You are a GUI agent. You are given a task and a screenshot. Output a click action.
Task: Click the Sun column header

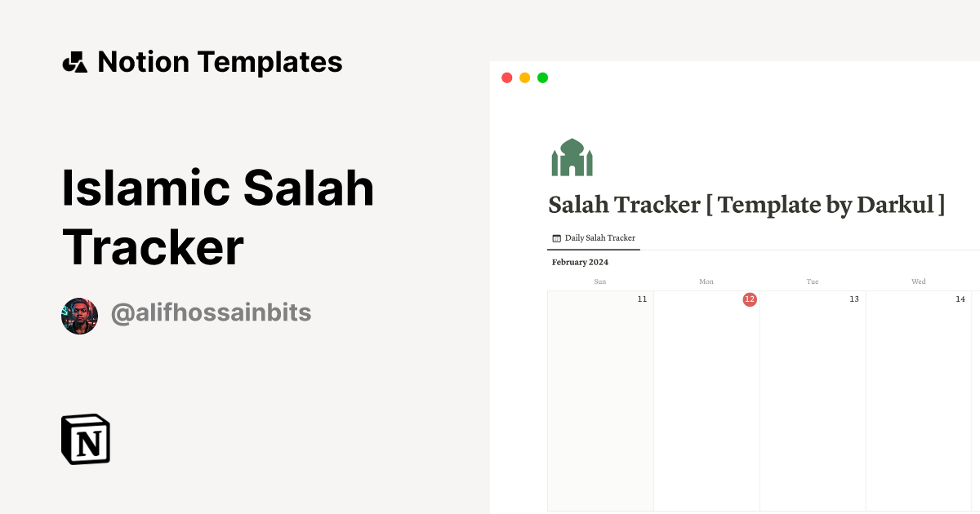(x=600, y=281)
